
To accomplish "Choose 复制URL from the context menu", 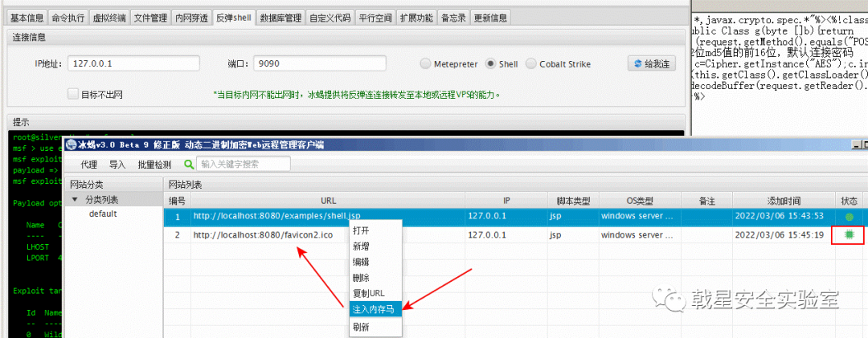I will (376, 292).
